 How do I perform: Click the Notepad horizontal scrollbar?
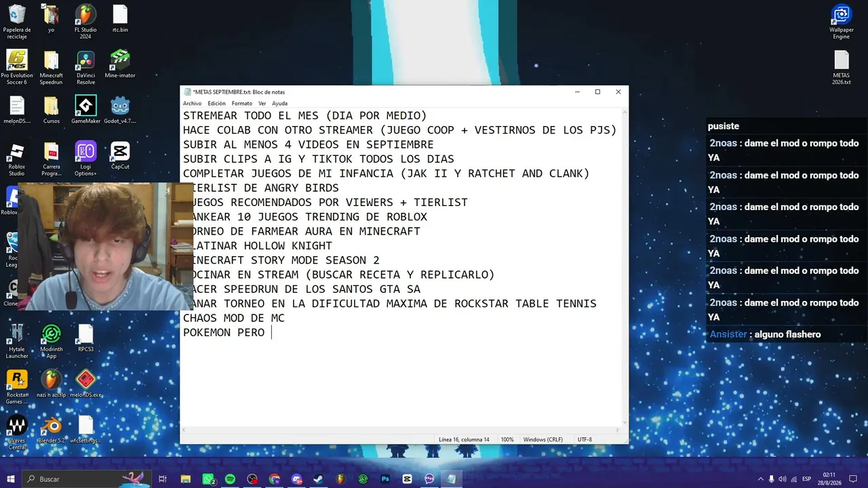[x=402, y=430]
